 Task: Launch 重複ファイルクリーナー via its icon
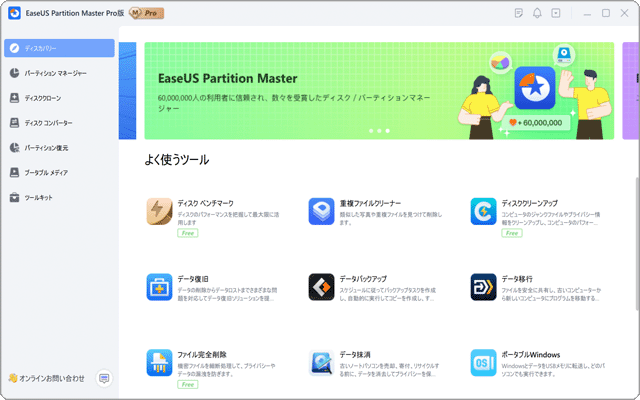[x=321, y=211]
